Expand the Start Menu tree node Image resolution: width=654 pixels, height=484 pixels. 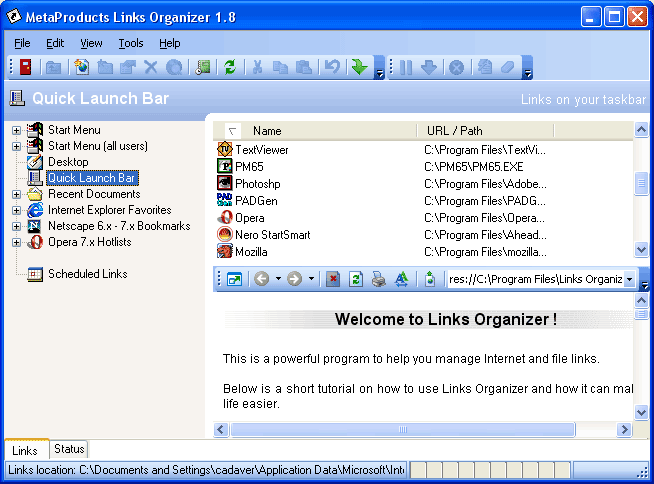(16, 130)
